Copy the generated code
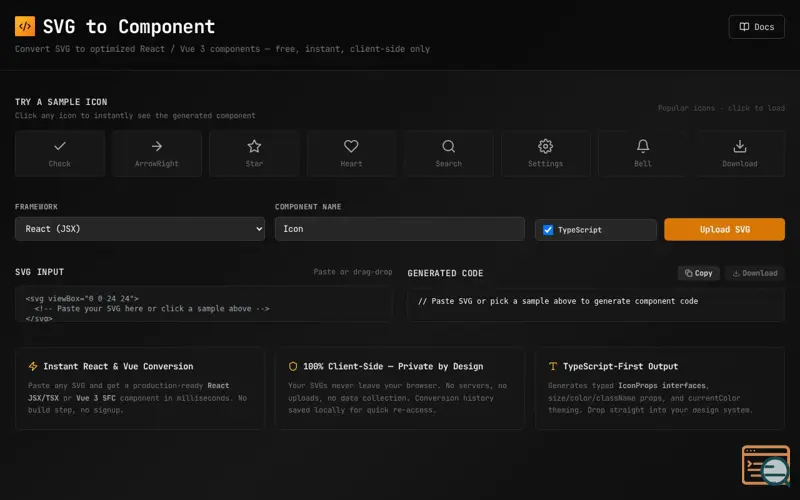800x500 pixels. pyautogui.click(x=698, y=273)
